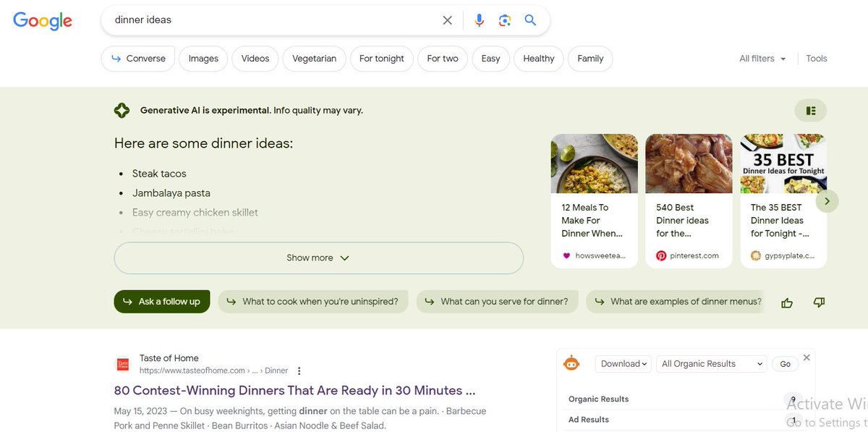Close the extension results panel
The width and height of the screenshot is (868, 432).
pos(807,357)
